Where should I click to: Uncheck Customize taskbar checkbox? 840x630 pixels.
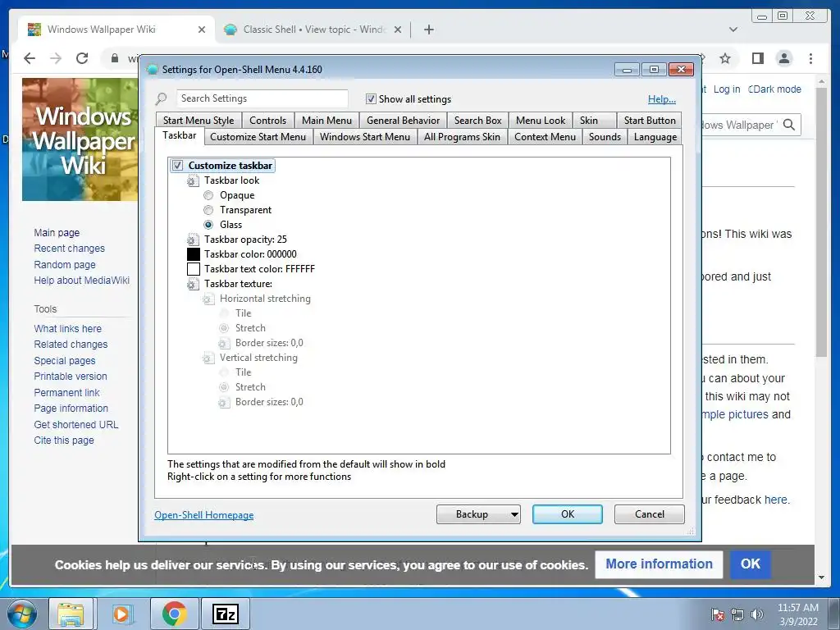point(178,166)
